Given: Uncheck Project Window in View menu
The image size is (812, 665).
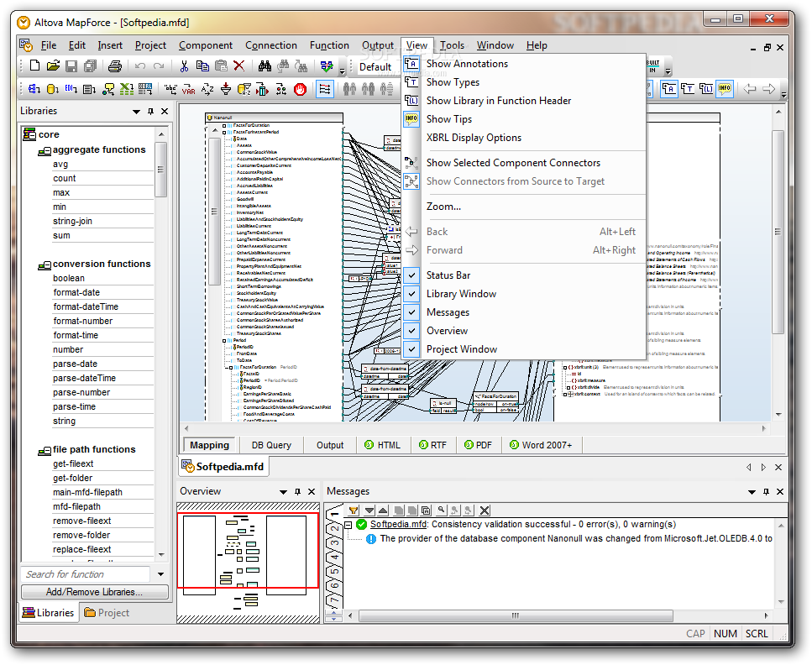Looking at the screenshot, I should click(461, 349).
